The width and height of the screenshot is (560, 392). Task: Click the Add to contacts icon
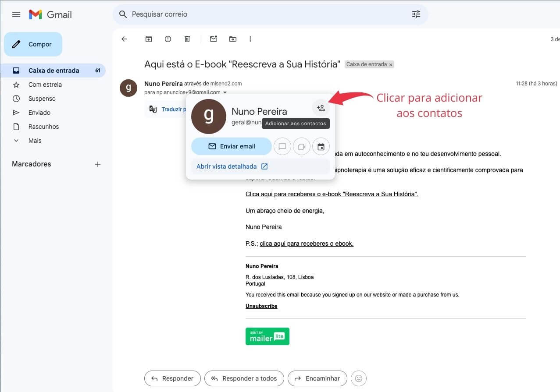(321, 108)
